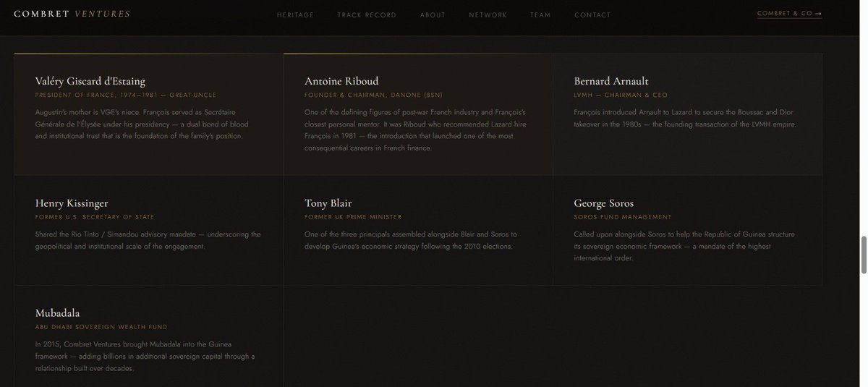Viewport: 868px width, 387px height.
Task: Click the Henry Kissinger card heading
Action: 72,203
